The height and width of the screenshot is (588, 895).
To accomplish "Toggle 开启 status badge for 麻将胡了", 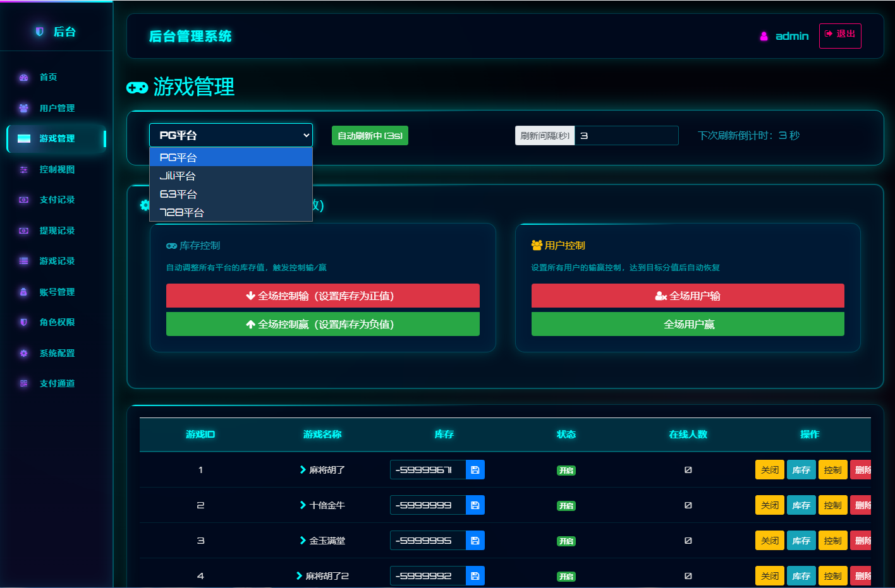I will (x=566, y=471).
